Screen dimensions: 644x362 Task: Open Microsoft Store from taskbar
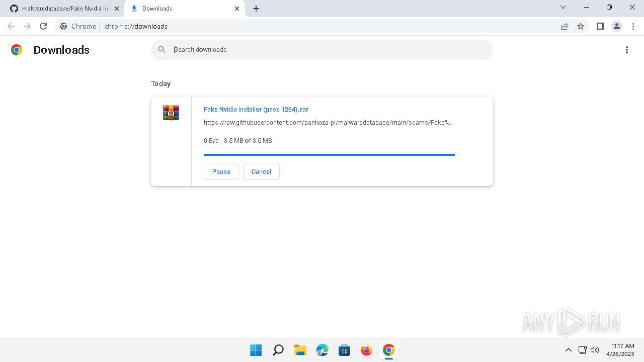click(x=345, y=350)
